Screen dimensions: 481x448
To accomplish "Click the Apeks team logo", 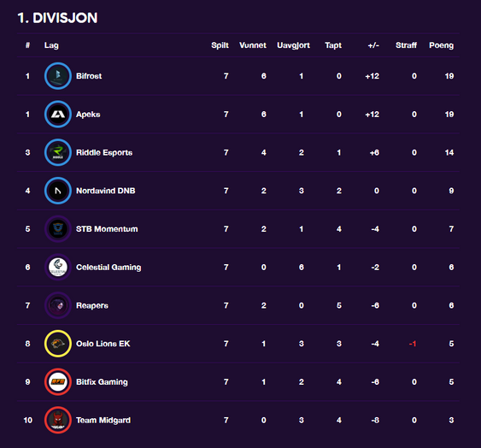I will [x=58, y=115].
